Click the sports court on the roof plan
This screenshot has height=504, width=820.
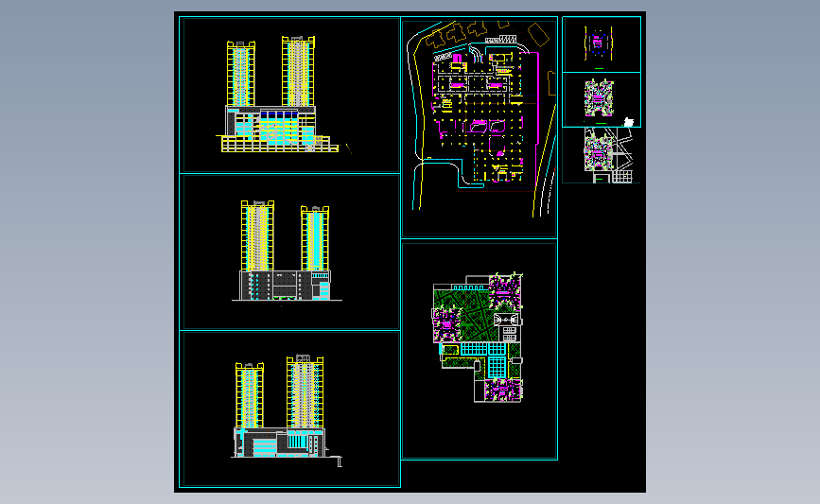coord(506,319)
